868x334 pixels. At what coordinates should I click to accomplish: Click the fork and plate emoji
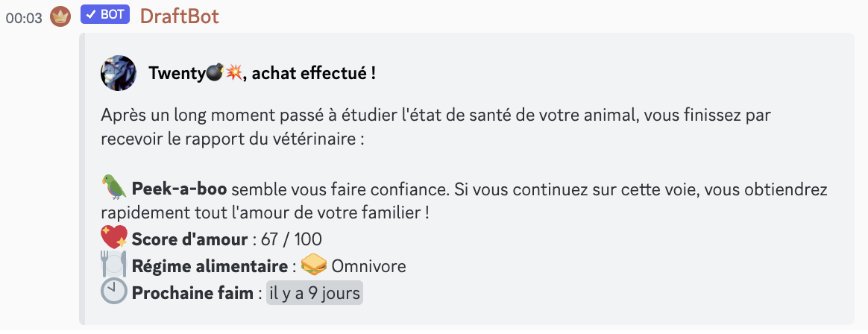point(114,265)
